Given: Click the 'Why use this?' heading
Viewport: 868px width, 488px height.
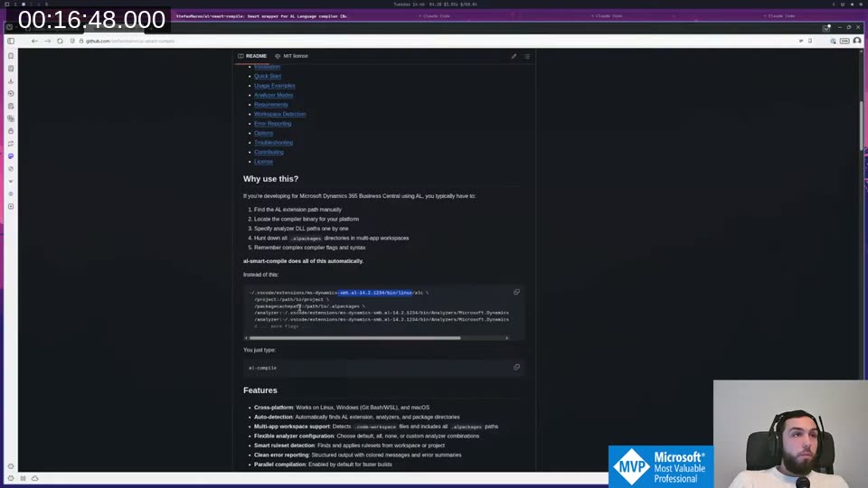Looking at the screenshot, I should [270, 179].
